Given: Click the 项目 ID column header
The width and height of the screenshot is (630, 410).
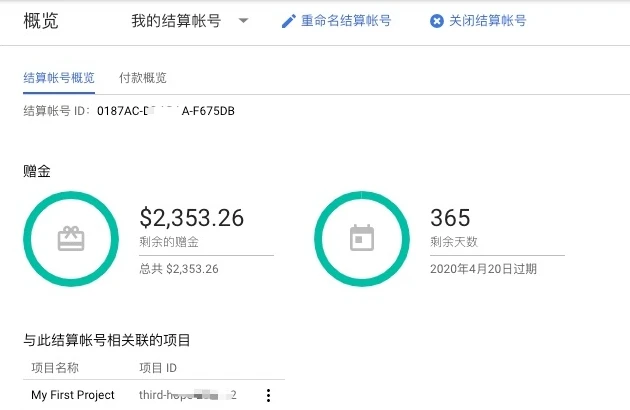Looking at the screenshot, I should (158, 368).
